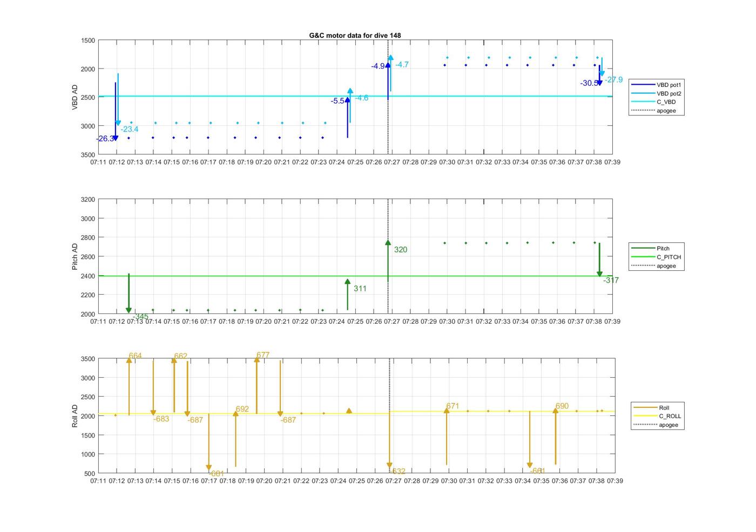Click the 07:39 tick on the VBD plot
The image size is (756, 532).
pyautogui.click(x=612, y=162)
